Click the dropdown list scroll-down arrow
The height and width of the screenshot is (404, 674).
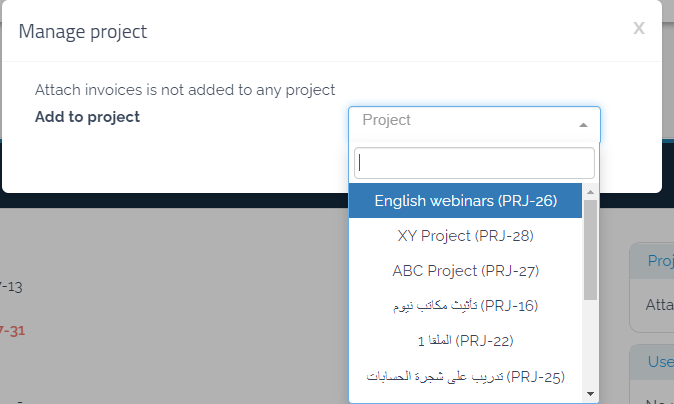point(590,394)
